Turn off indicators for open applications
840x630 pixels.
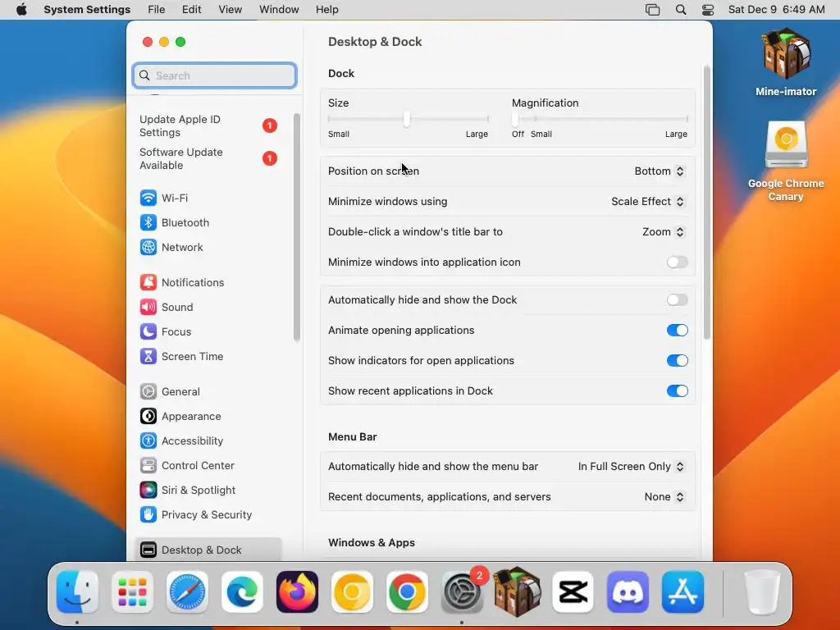(677, 361)
